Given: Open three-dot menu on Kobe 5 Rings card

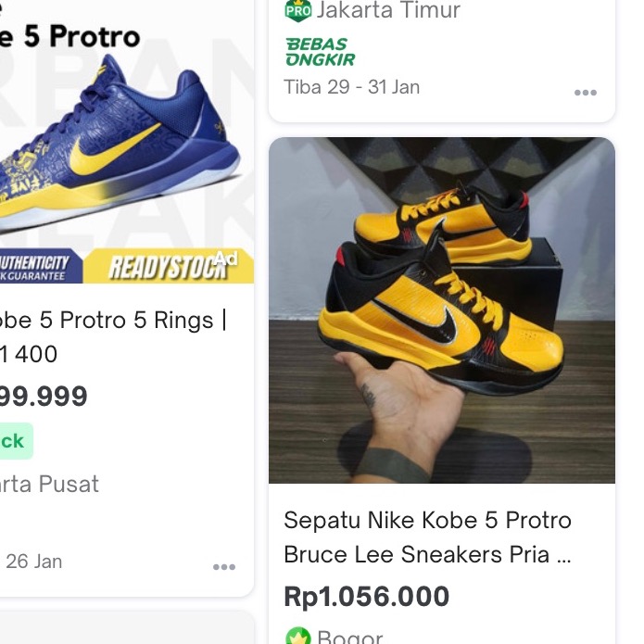Looking at the screenshot, I should 223,567.
